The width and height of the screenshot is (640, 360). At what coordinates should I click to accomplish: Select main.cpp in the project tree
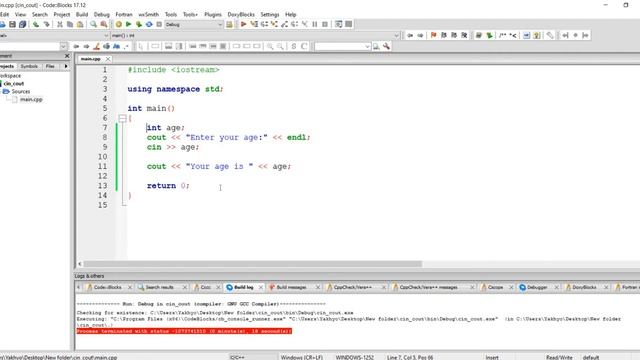click(31, 99)
